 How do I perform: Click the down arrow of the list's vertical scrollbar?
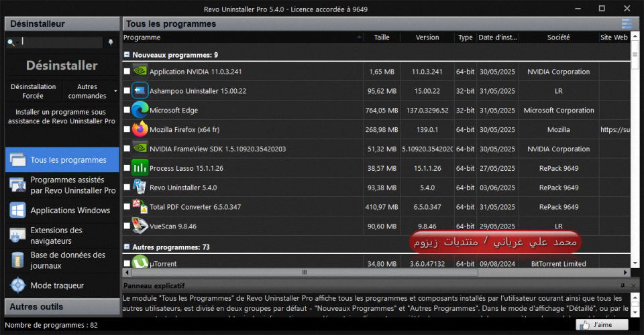coord(635,263)
